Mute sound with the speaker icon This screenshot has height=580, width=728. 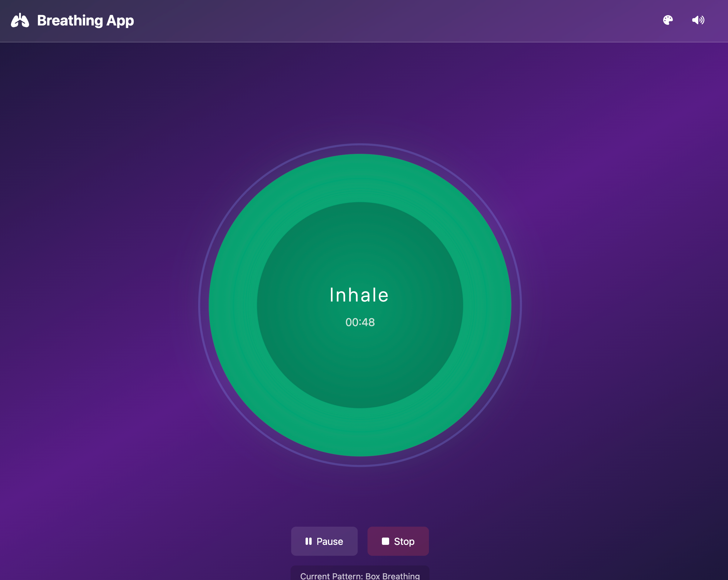[698, 20]
